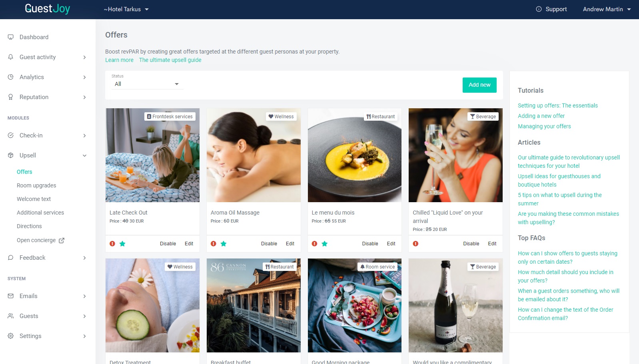Select Welcome text in sidebar submenu
The height and width of the screenshot is (364, 639).
[x=34, y=199]
